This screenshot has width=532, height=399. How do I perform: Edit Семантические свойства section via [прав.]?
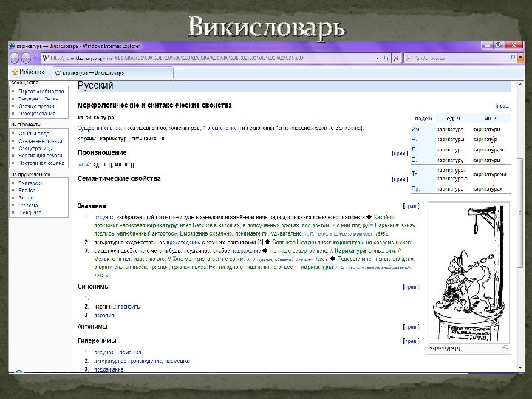pos(400,179)
